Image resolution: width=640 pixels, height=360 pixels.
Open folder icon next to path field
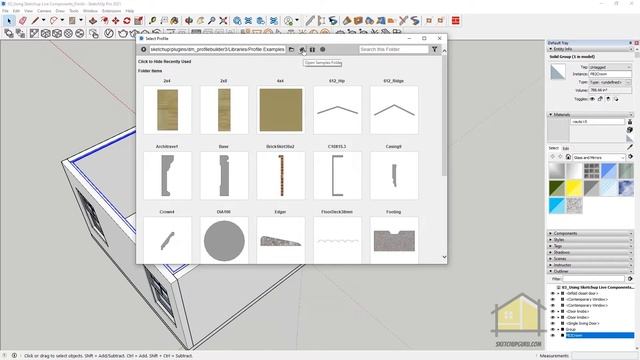click(x=291, y=49)
